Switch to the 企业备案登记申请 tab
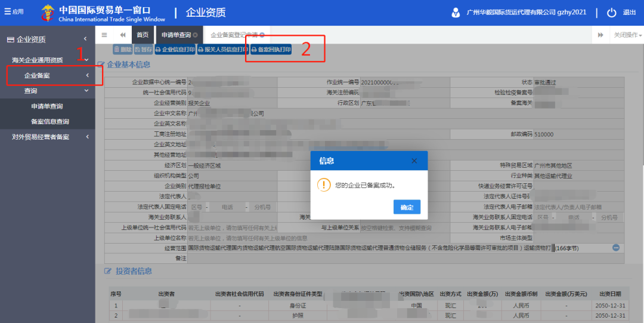644x323 pixels. pos(234,35)
